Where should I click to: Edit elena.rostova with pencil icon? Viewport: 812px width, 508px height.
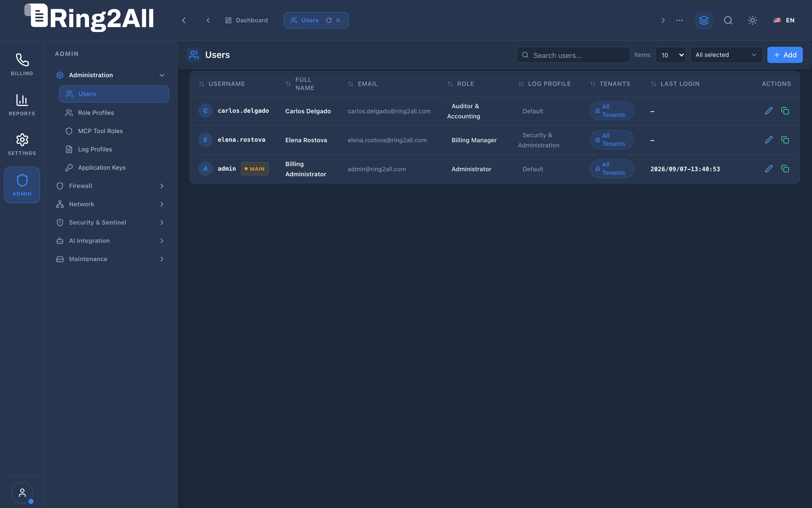pyautogui.click(x=769, y=140)
